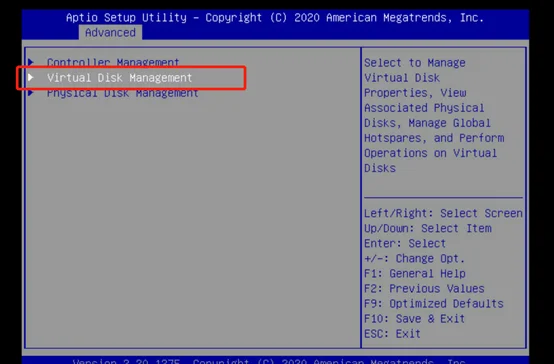The height and width of the screenshot is (364, 554).
Task: Click 'F2: Previous Values' key hint
Action: coord(424,288)
